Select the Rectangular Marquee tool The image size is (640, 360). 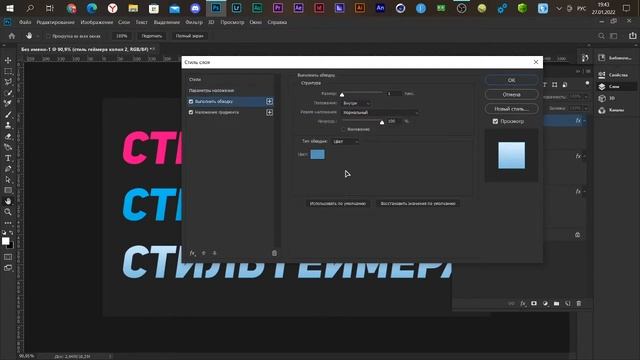tap(8, 71)
